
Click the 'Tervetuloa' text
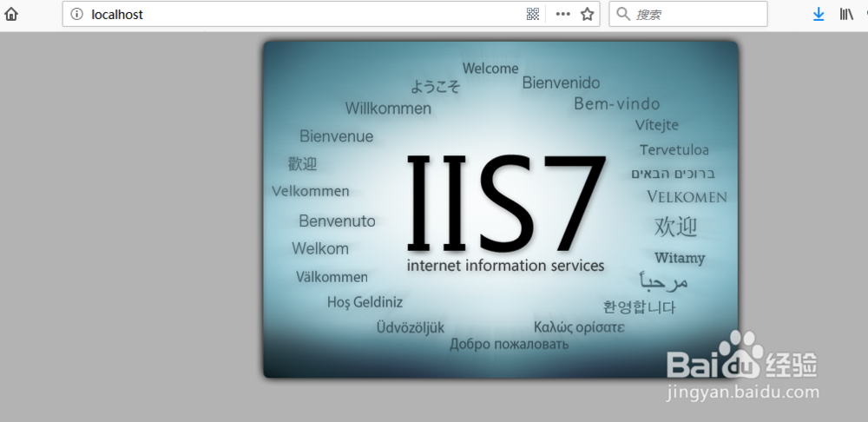tap(674, 150)
